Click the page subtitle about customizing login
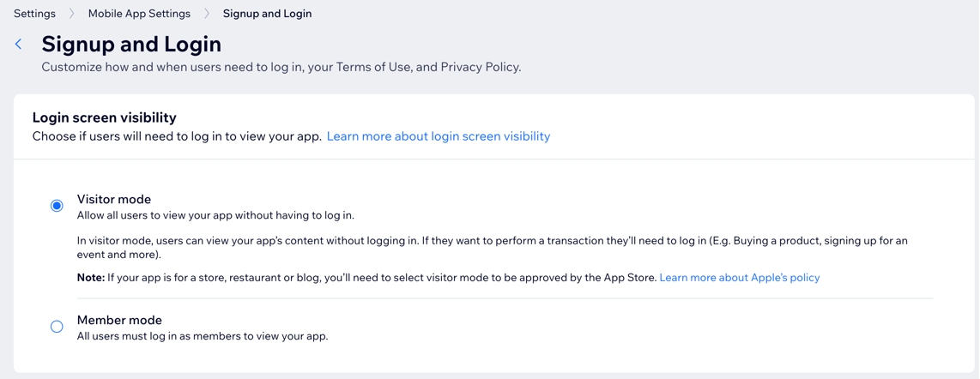This screenshot has height=379, width=980. 281,67
